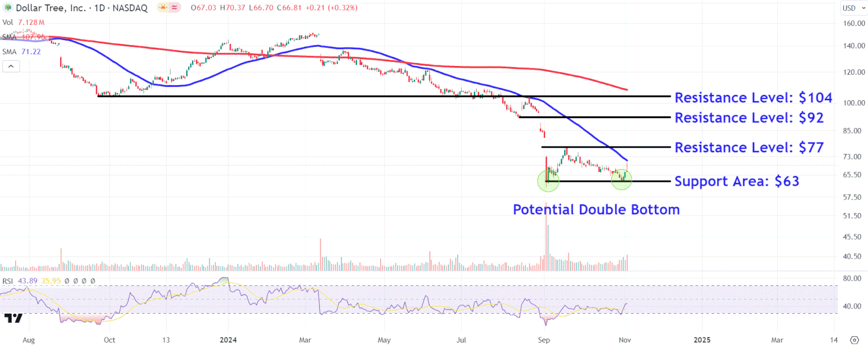Click the left green double-bottom circle
The height and width of the screenshot is (345, 868).
click(548, 181)
